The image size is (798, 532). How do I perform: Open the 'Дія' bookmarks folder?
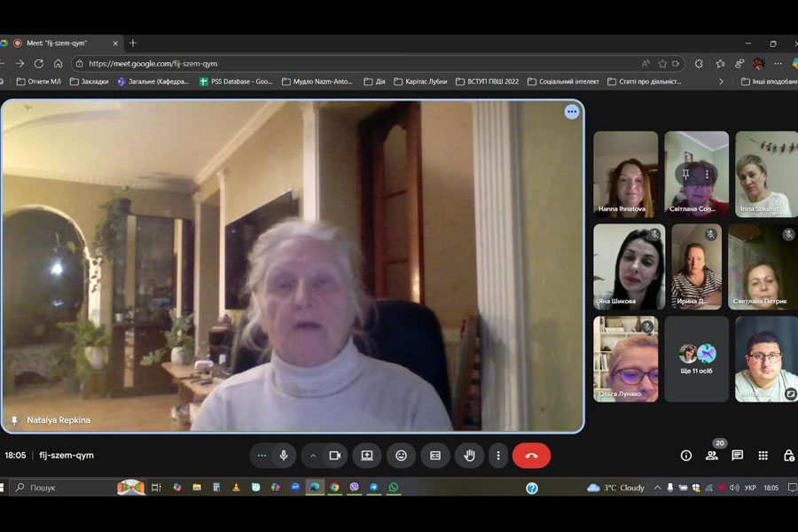[x=374, y=82]
